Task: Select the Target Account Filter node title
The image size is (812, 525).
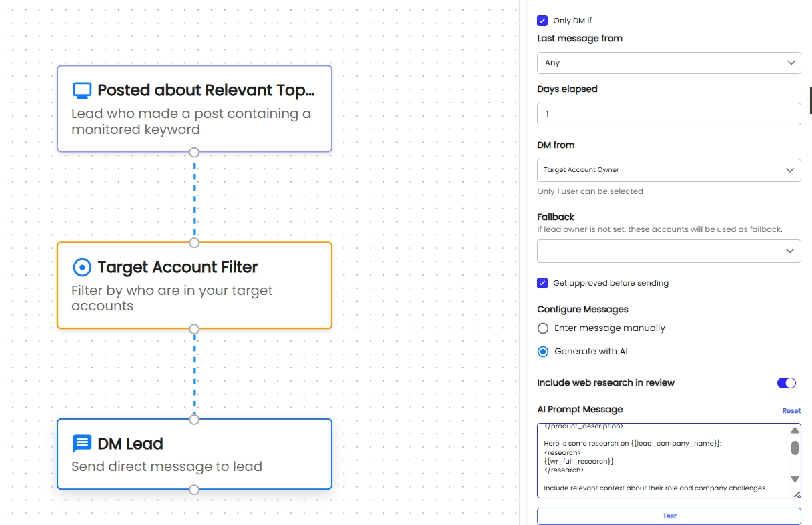Action: click(x=177, y=268)
